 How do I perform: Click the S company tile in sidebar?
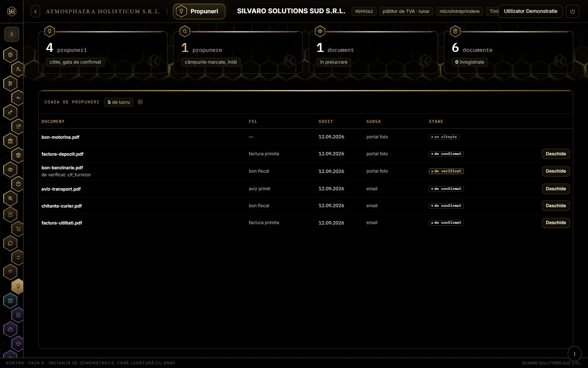(x=12, y=34)
